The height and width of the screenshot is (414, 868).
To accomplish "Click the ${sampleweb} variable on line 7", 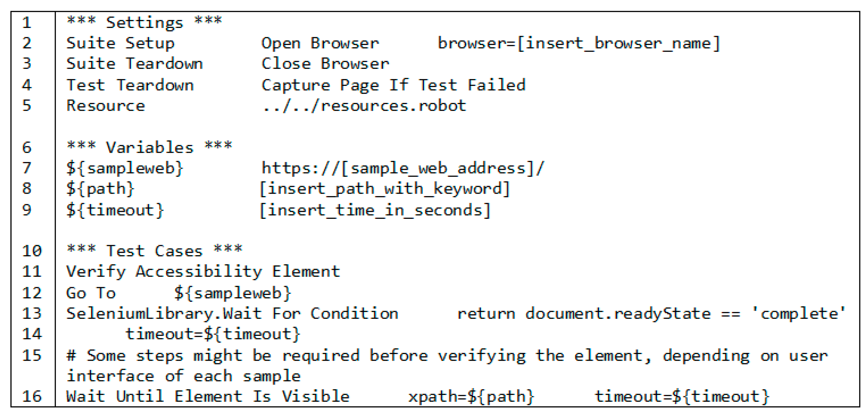I will click(125, 168).
